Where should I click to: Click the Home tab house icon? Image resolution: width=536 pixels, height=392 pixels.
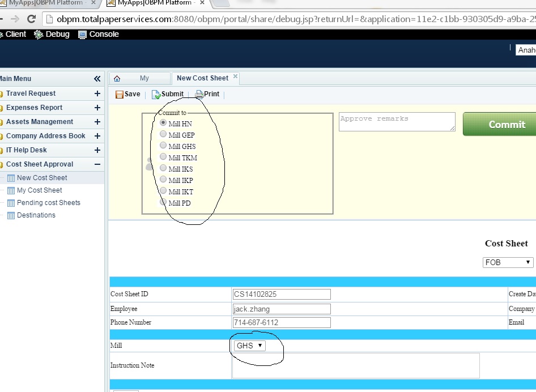(117, 79)
